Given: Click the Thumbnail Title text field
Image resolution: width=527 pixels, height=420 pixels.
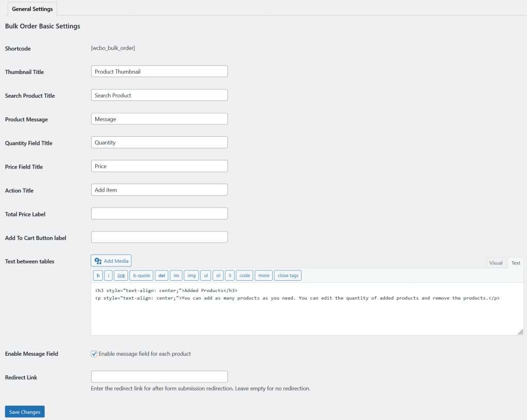Looking at the screenshot, I should point(159,71).
